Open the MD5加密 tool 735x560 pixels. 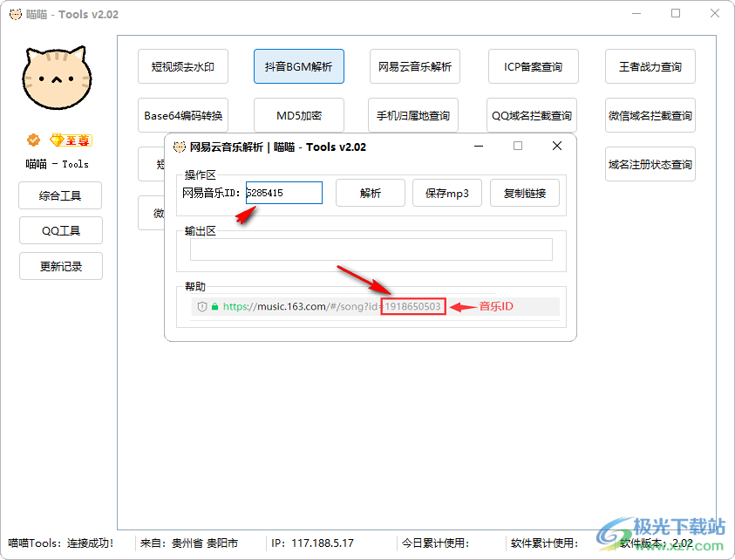click(298, 115)
